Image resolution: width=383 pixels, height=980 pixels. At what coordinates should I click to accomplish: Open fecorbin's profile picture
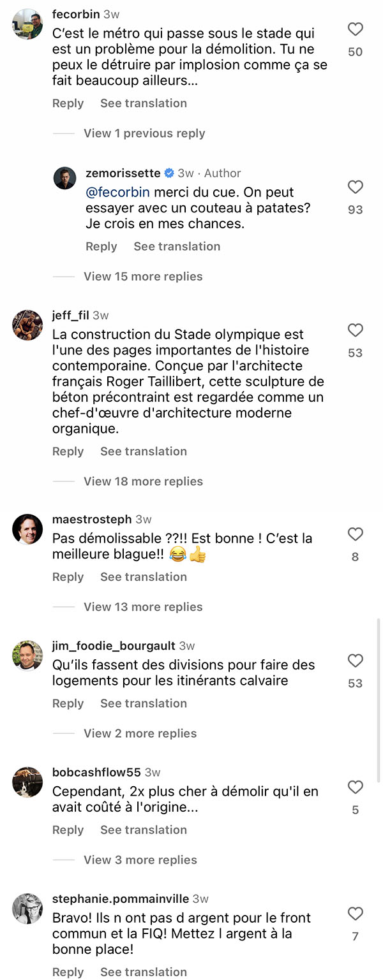(x=27, y=24)
